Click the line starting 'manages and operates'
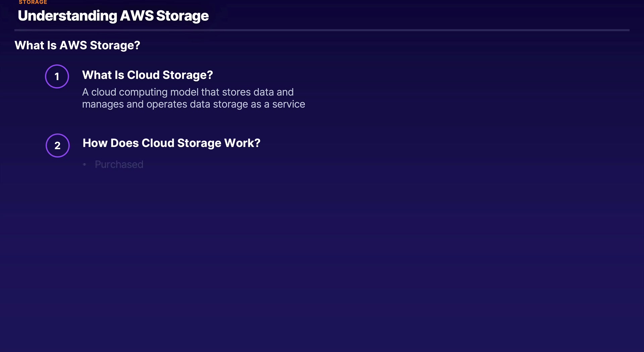 click(194, 104)
